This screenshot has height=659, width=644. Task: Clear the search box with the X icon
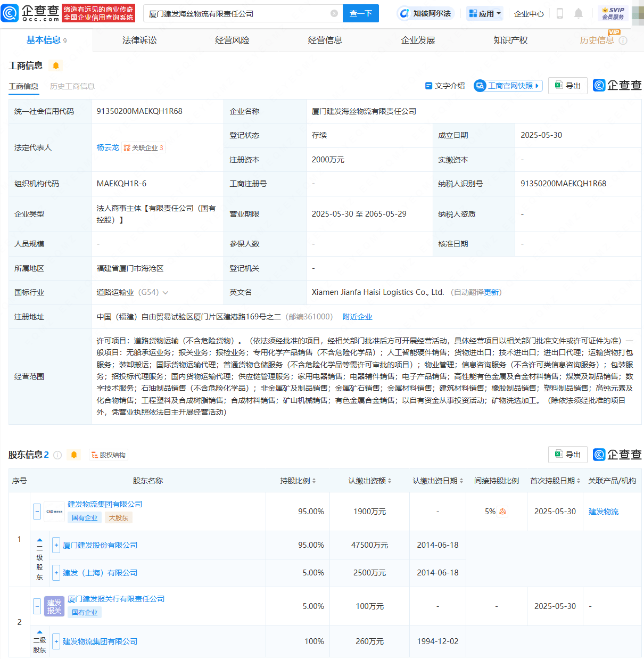coord(334,13)
